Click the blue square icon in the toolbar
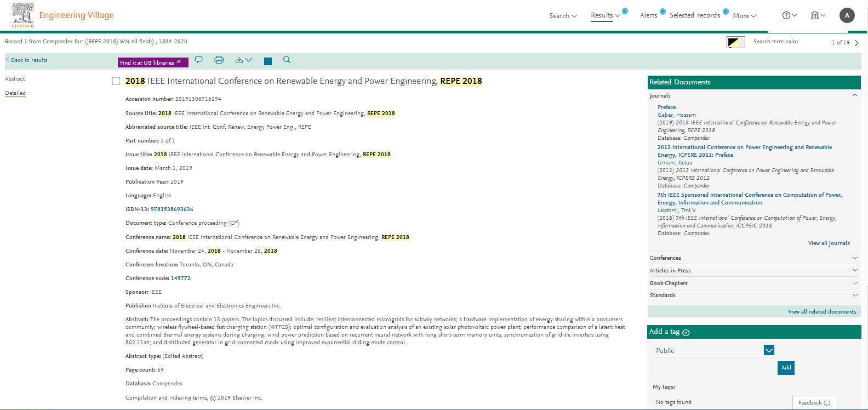The width and height of the screenshot is (868, 410). [x=268, y=61]
